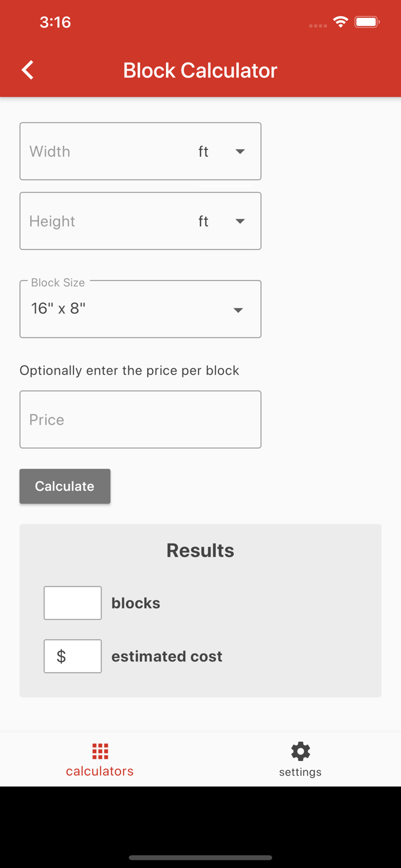Screen dimensions: 401x868
Task: Tap the Wi-Fi icon in the status bar
Action: [340, 21]
